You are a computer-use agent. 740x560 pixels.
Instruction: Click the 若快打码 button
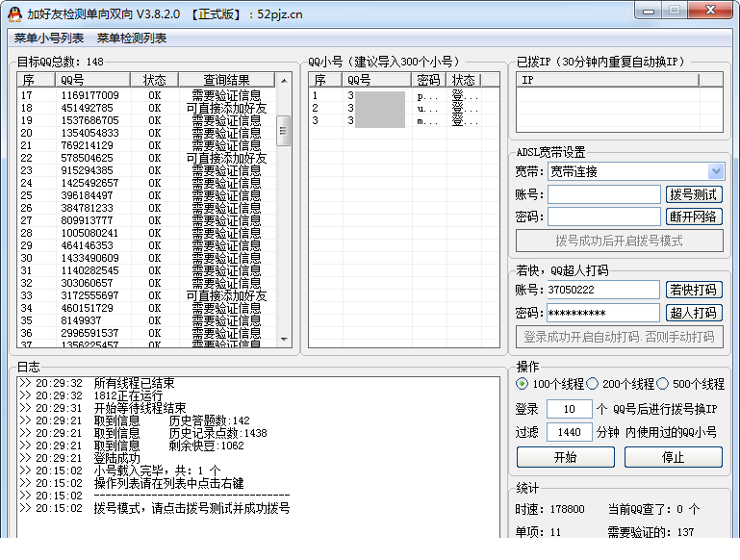[x=694, y=290]
